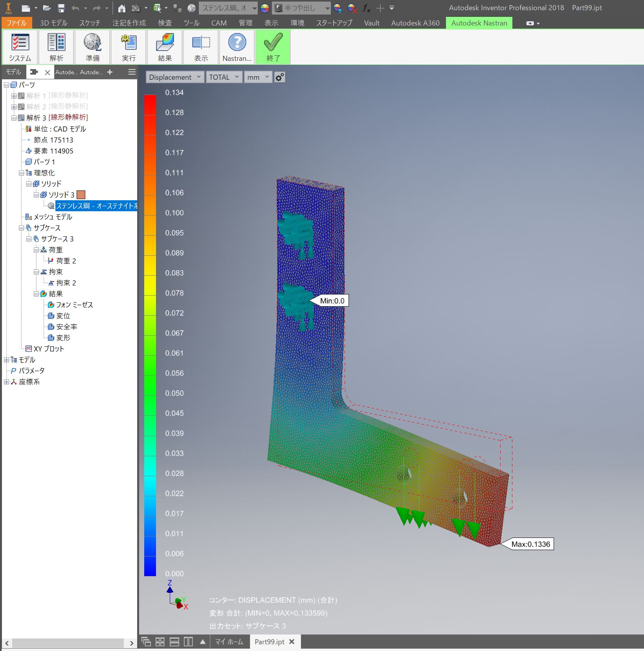
Task: Open the 半つや出し appearance dropdown
Action: [x=302, y=8]
